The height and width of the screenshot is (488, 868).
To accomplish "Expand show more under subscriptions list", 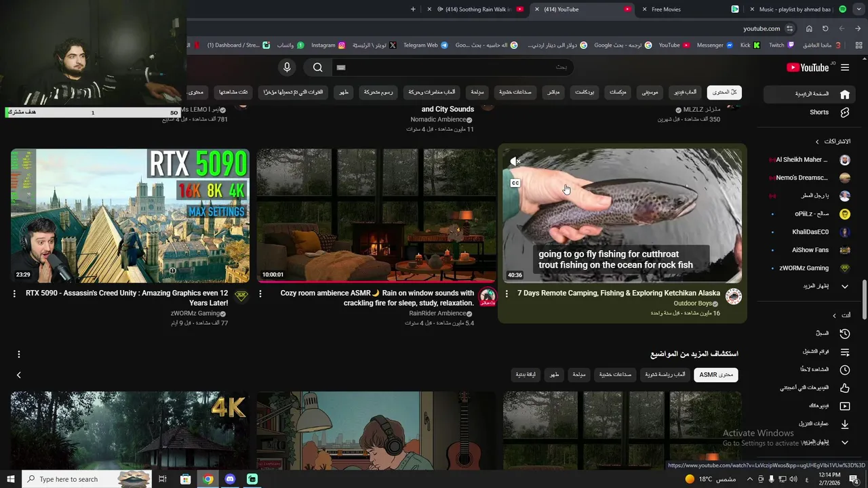I will tap(844, 287).
